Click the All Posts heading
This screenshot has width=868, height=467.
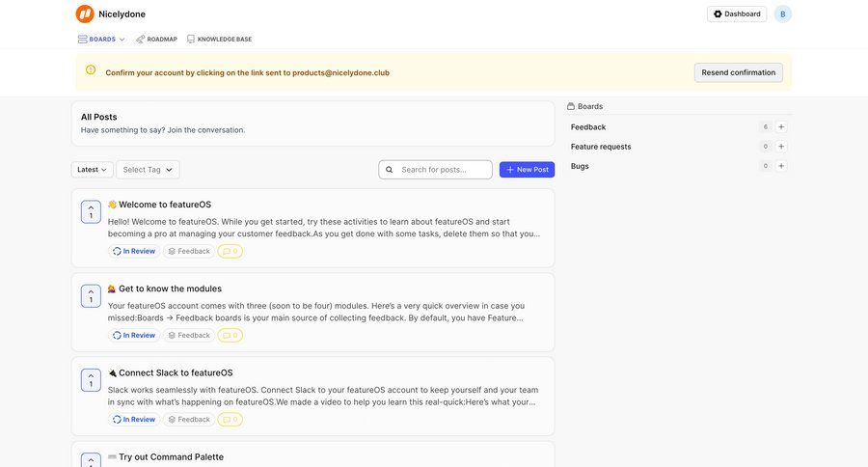pyautogui.click(x=99, y=117)
